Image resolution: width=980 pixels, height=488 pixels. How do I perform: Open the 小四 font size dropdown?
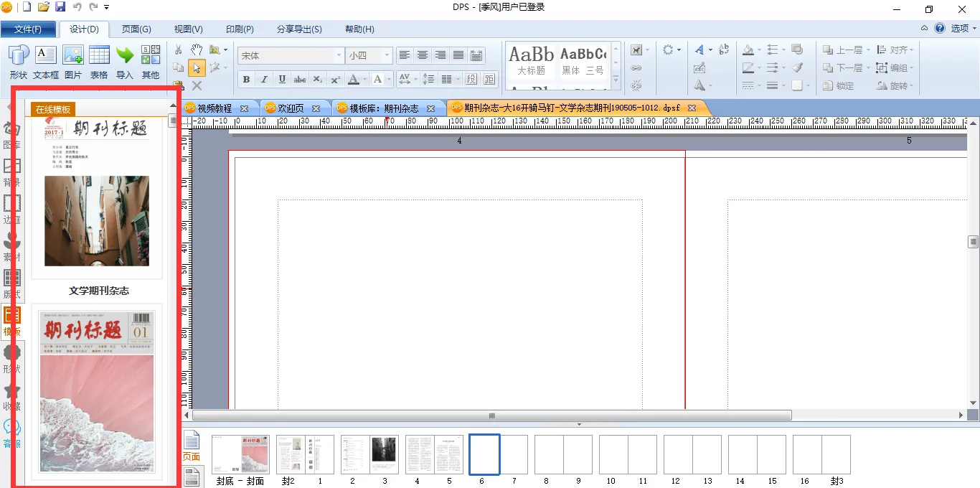click(387, 55)
